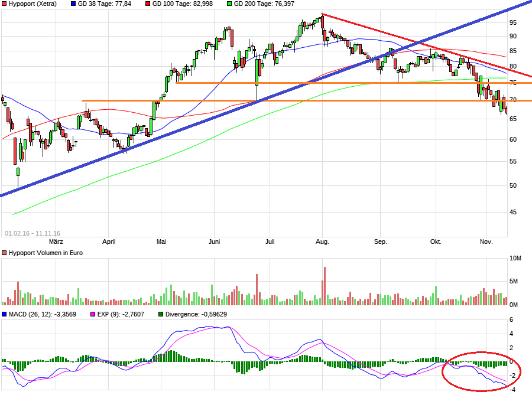
Task: Click the MACD axis value 4
Action: tap(511, 334)
